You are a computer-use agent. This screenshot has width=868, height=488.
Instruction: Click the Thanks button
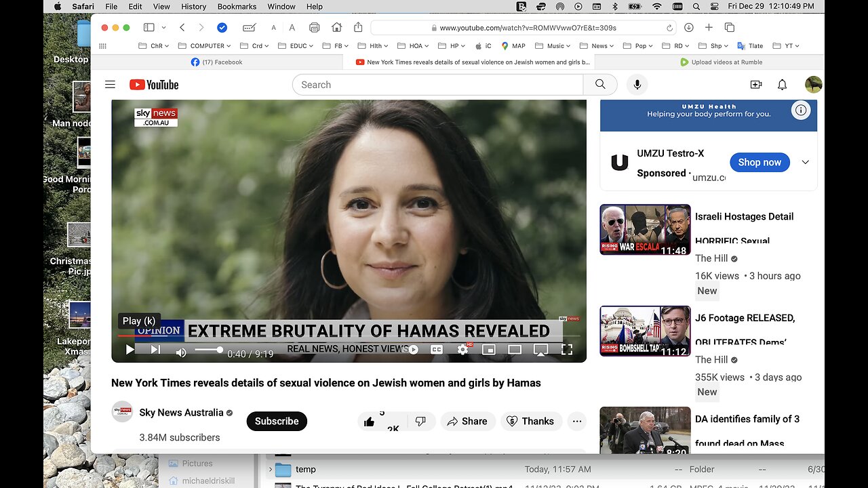[531, 421]
